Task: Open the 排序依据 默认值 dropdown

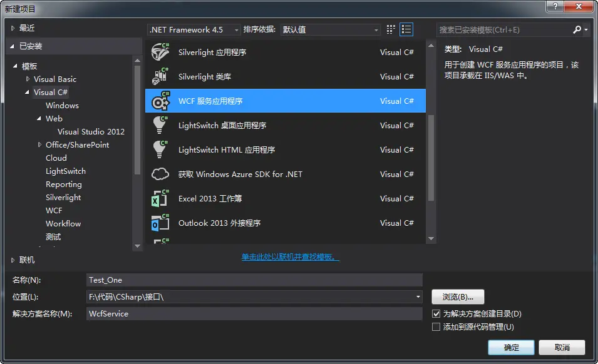Action: pyautogui.click(x=330, y=29)
